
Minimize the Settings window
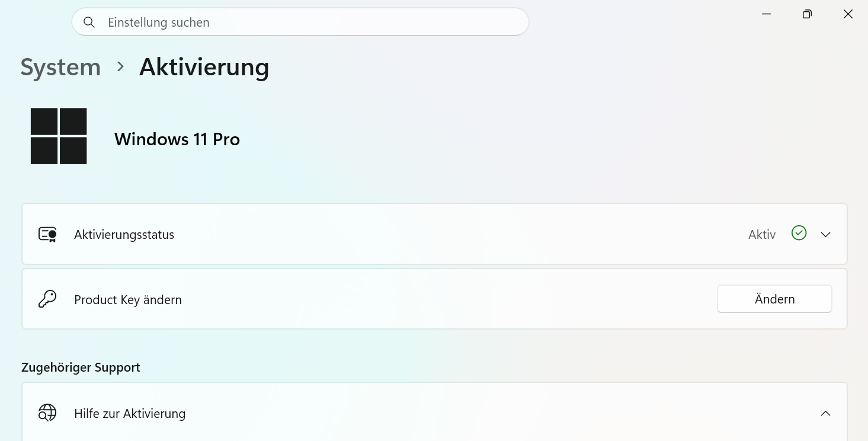click(766, 14)
